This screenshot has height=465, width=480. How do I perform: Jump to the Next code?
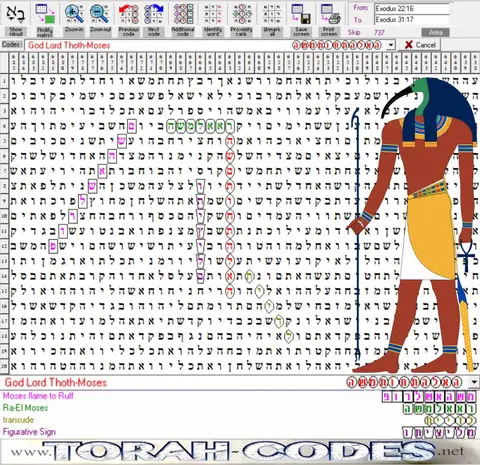[154, 19]
